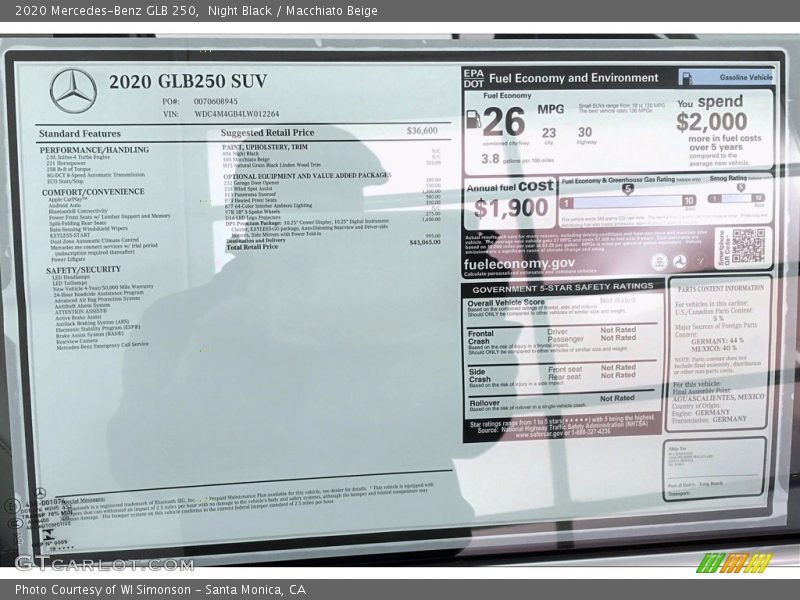
Task: Click the 30 highway MPG value
Action: pyautogui.click(x=585, y=132)
